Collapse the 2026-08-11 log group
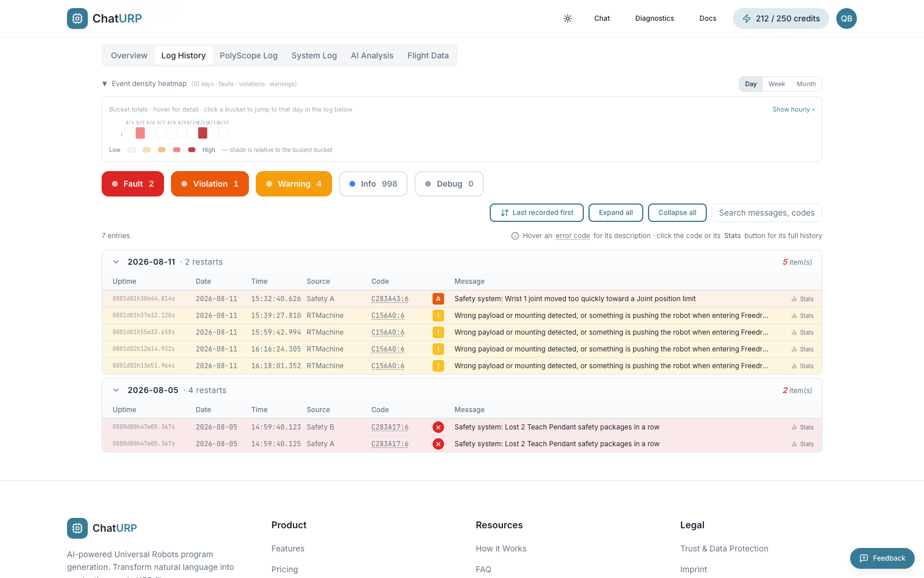 coord(116,262)
